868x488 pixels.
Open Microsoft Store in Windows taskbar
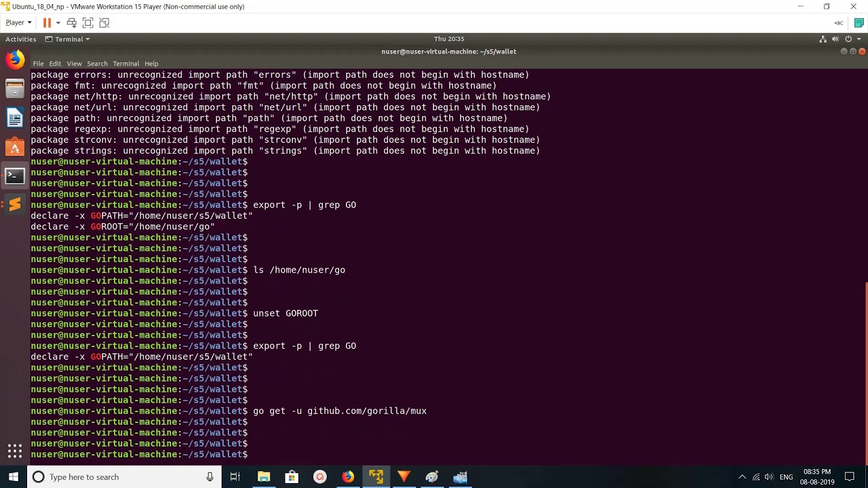pos(292,477)
